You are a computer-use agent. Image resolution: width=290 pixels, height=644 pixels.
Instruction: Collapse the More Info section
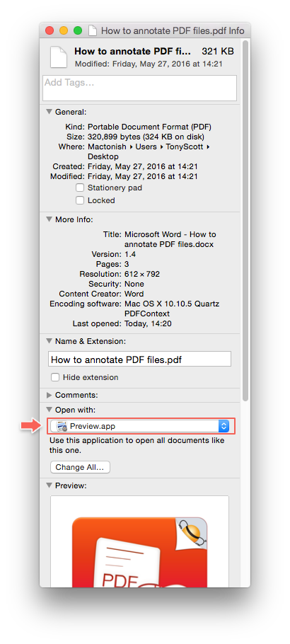click(50, 219)
